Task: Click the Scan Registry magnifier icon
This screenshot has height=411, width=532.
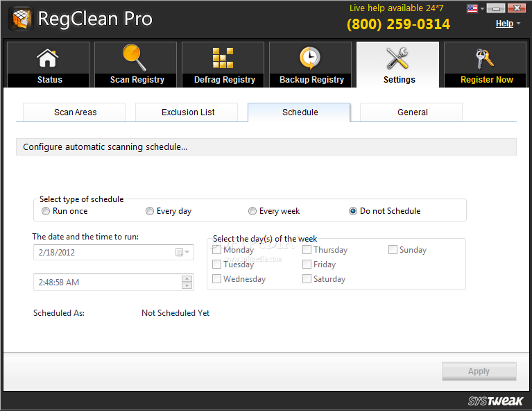Action: point(135,58)
